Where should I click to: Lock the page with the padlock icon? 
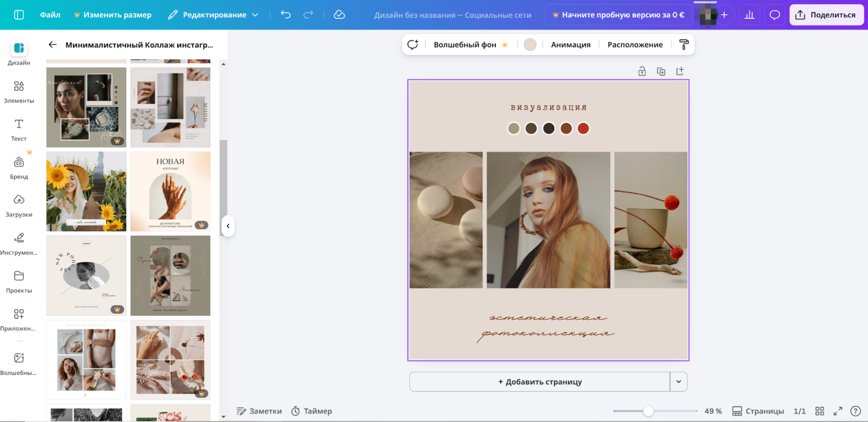tap(642, 72)
